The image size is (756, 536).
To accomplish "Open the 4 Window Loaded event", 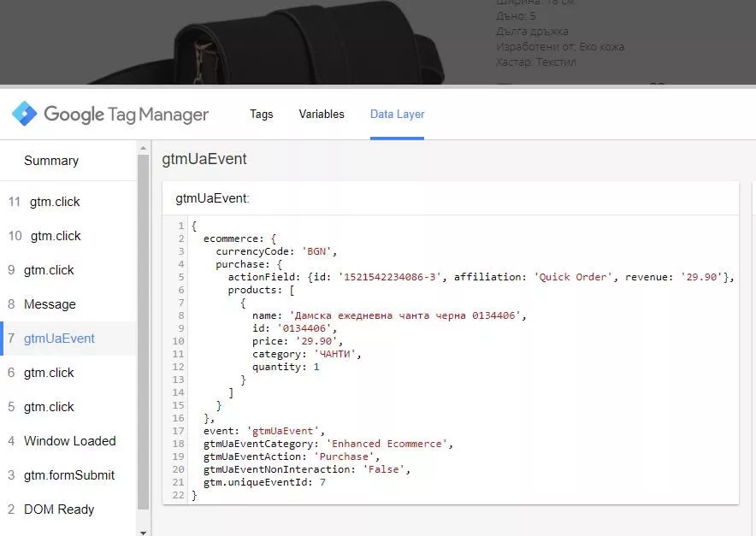I will click(68, 441).
